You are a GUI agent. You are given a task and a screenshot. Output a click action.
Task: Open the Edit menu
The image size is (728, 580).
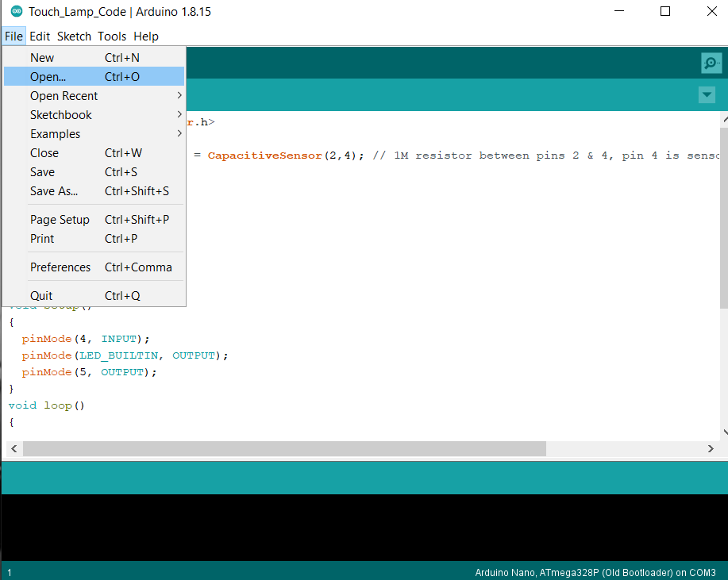pos(39,36)
